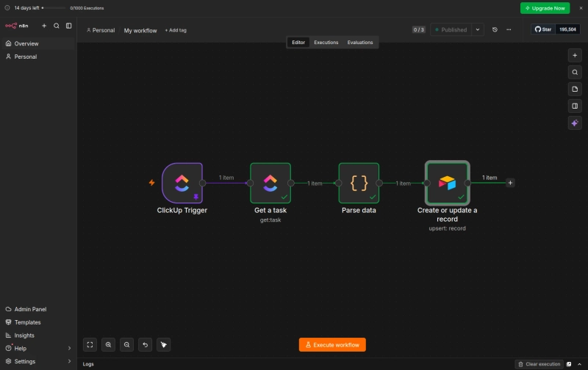Viewport: 588px width, 370px height.
Task: Click the Help question mark icon
Action: 8,348
